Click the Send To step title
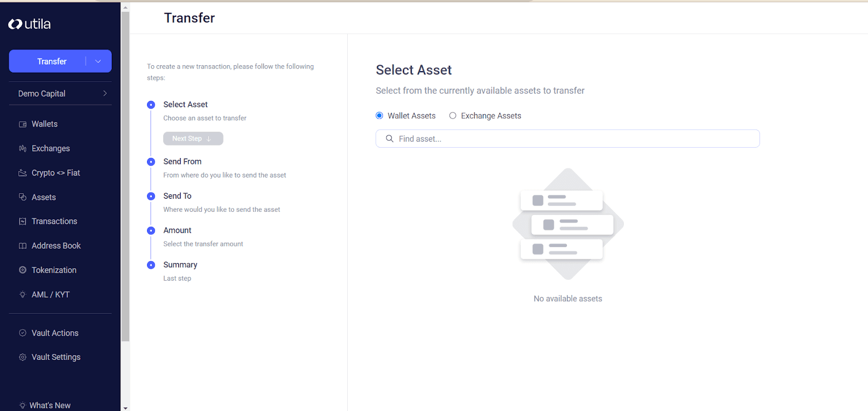 click(x=177, y=196)
